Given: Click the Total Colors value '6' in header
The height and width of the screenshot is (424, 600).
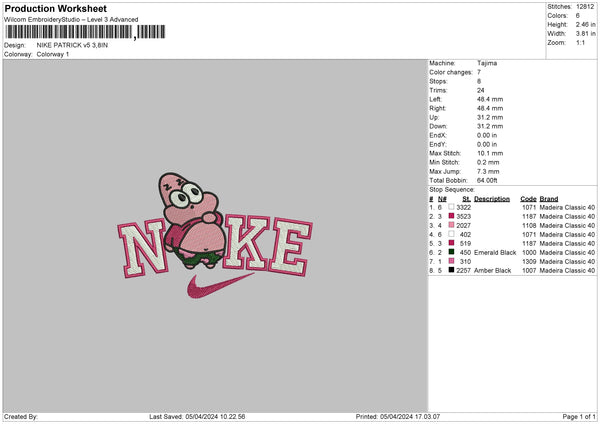Looking at the screenshot, I should point(578,16).
